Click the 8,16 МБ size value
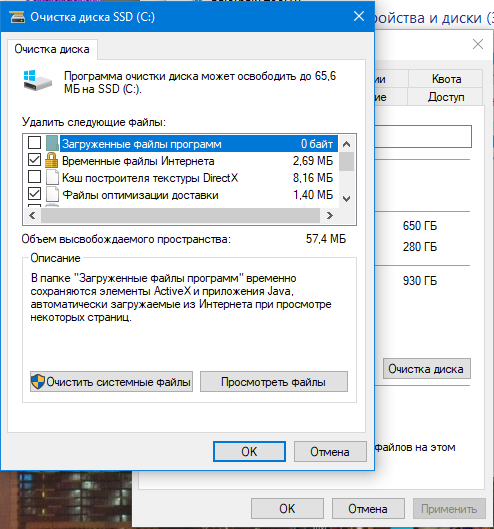494x529 pixels. click(313, 178)
